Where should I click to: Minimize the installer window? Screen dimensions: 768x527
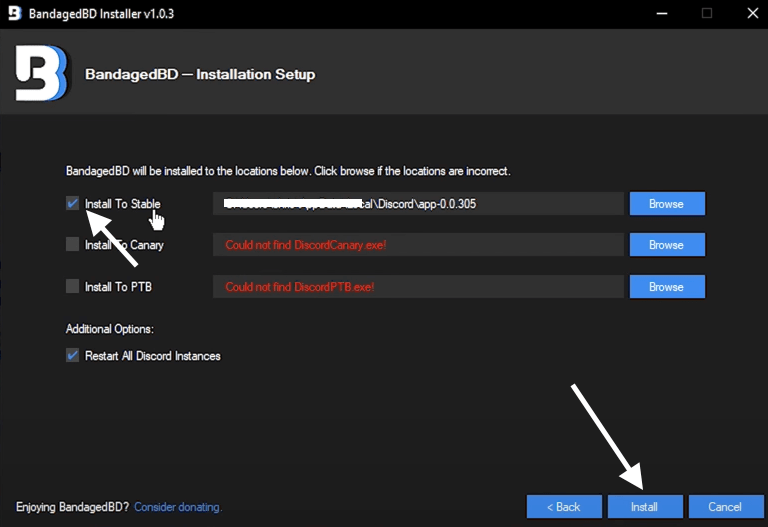662,13
